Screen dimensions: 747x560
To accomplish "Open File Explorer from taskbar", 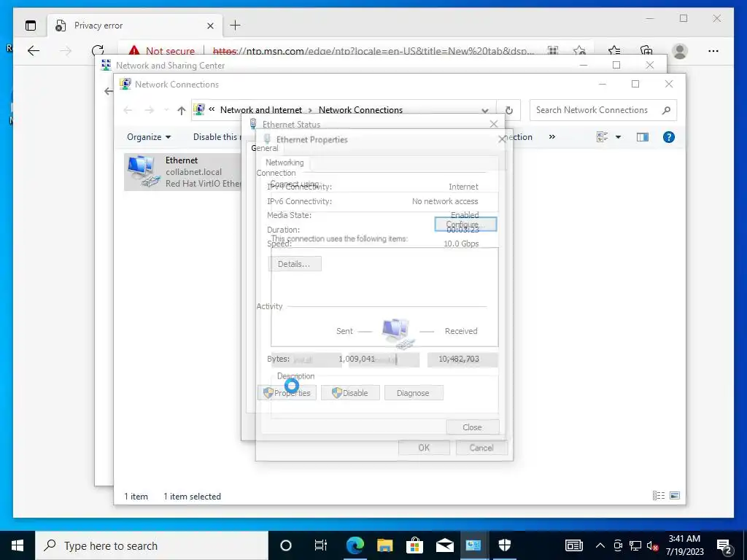I will point(384,545).
